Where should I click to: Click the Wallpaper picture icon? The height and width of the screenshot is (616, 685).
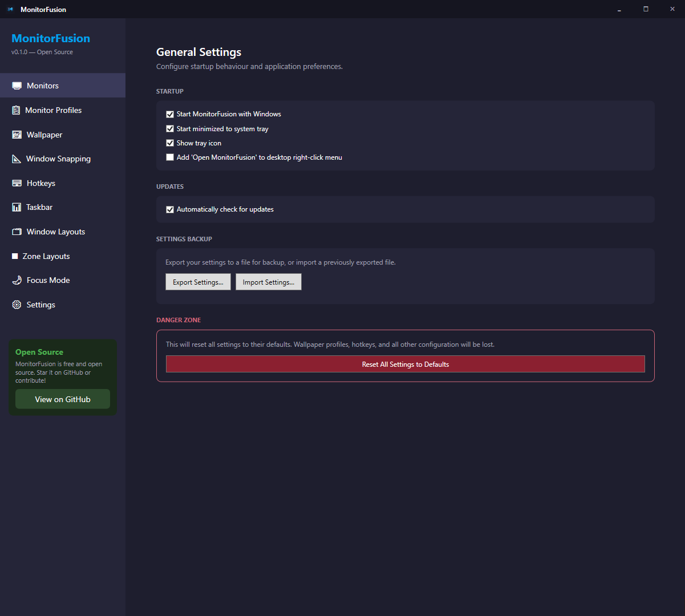coord(17,134)
